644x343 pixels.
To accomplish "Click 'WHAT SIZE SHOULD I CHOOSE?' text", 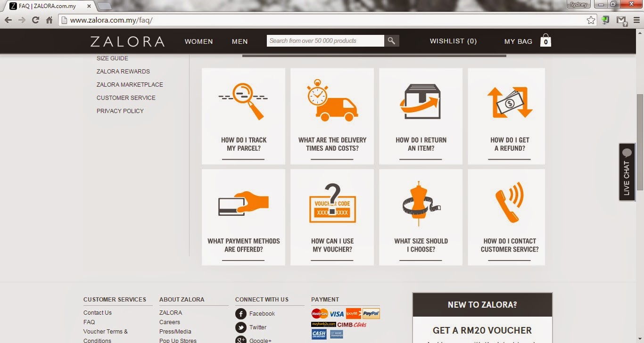I will coord(421,245).
